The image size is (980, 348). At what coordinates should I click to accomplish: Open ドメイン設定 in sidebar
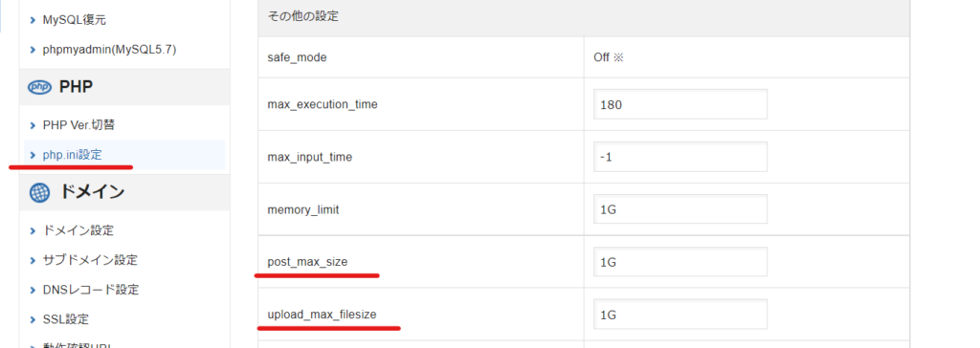[78, 230]
